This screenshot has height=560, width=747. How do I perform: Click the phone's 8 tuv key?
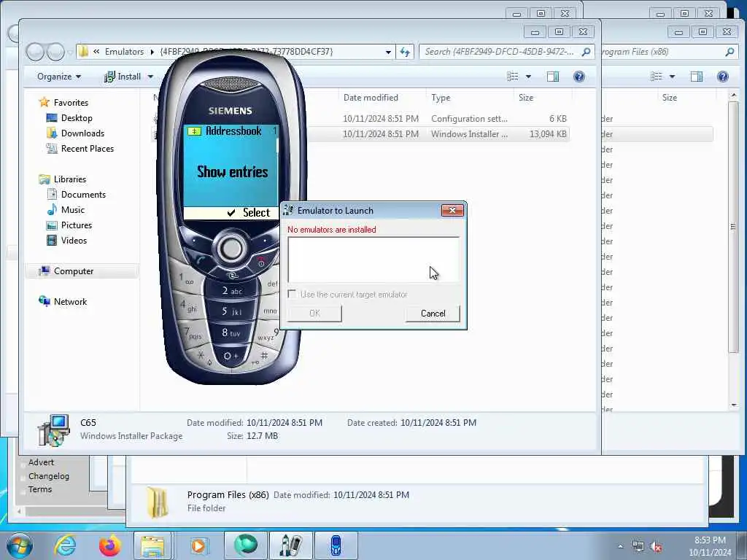[231, 332]
